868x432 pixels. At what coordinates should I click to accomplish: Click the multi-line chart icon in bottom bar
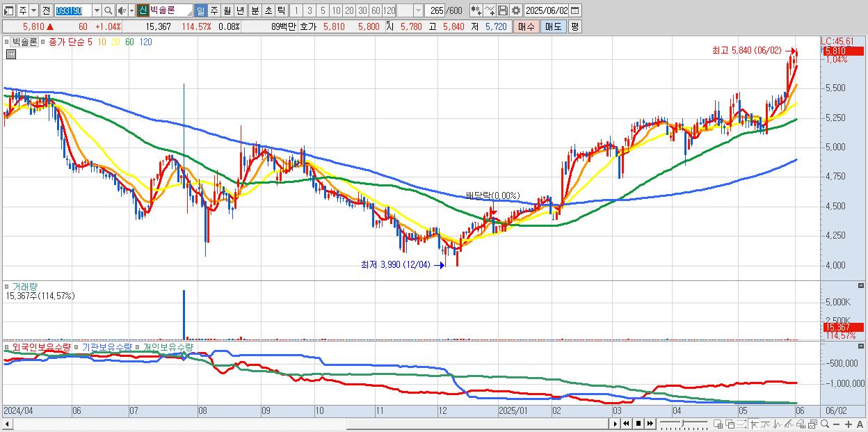coord(789,424)
